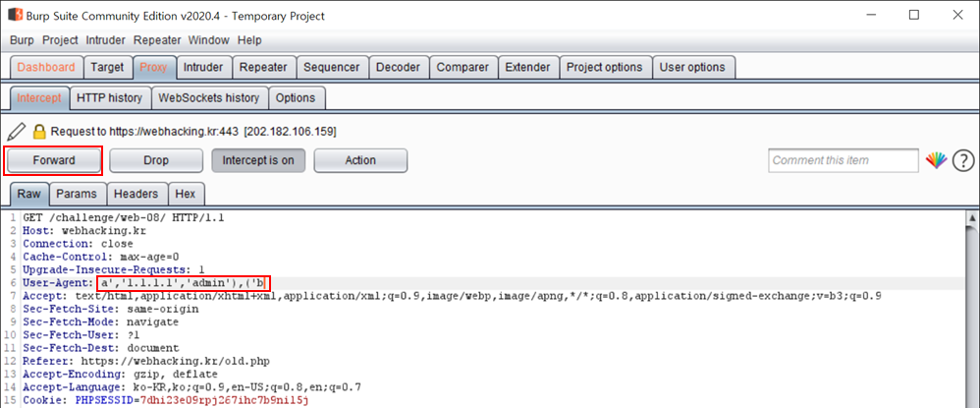Open the Extender tab

[x=527, y=68]
